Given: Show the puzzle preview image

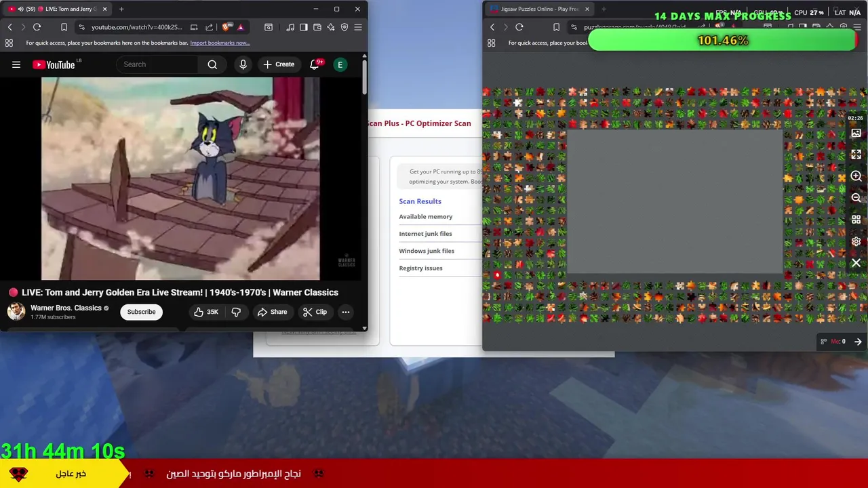Looking at the screenshot, I should tap(856, 134).
